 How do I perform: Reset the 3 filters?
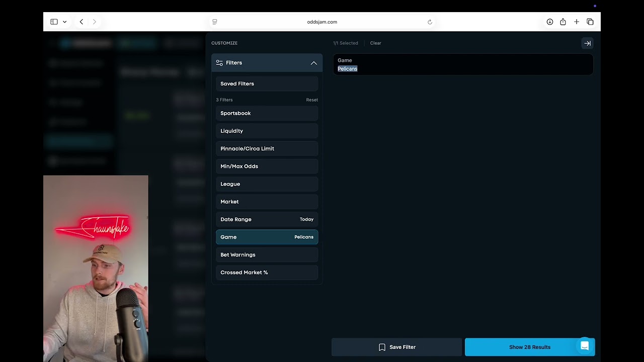click(x=312, y=100)
